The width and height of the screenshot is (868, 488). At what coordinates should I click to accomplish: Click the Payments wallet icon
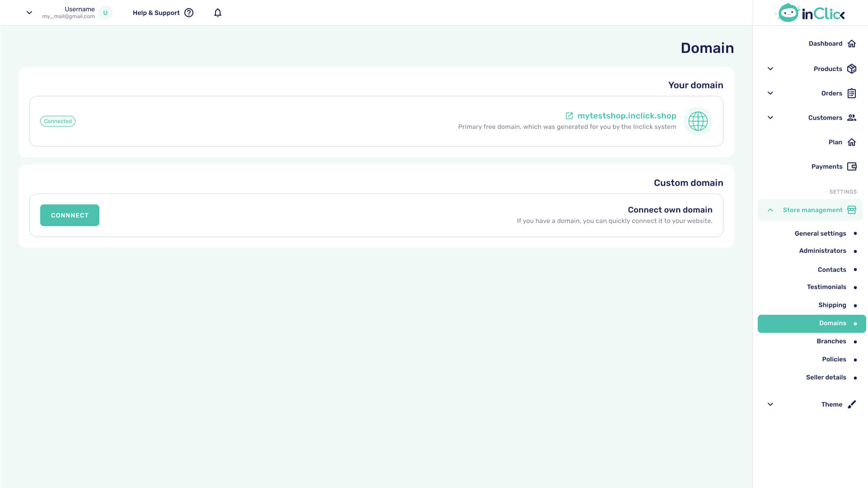coord(852,166)
